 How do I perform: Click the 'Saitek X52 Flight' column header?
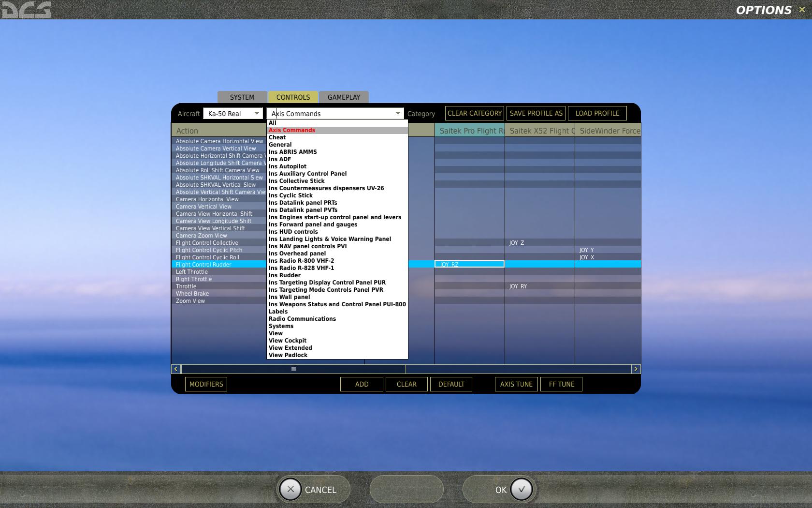pos(540,131)
